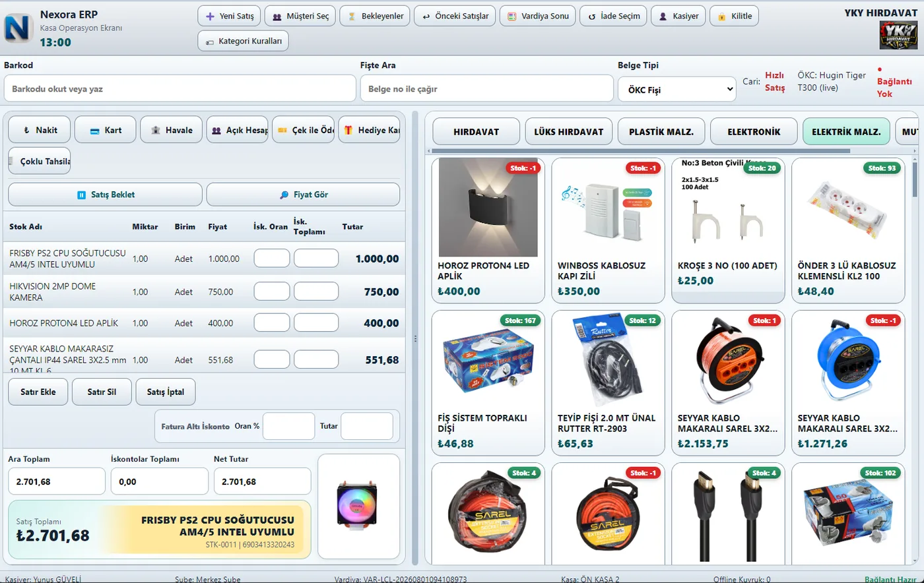Click "Bağlantı Hazır" status bar text
The height and width of the screenshot is (583, 924).
coord(892,579)
